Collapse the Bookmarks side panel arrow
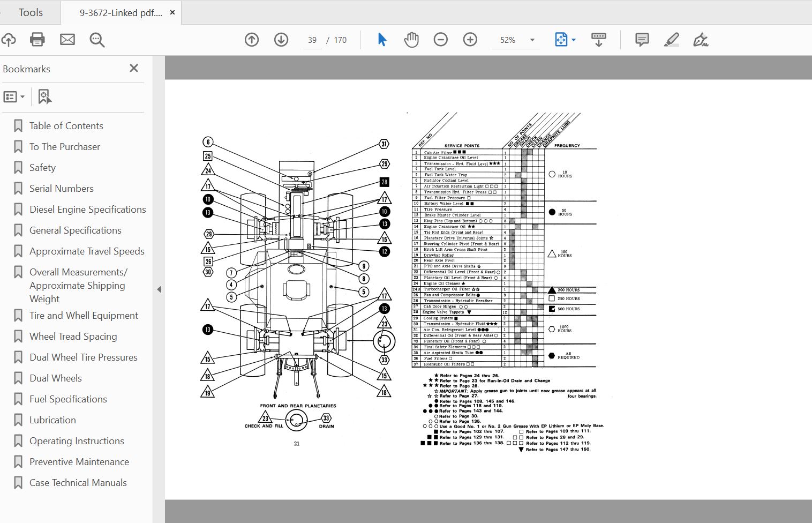 coord(159,289)
